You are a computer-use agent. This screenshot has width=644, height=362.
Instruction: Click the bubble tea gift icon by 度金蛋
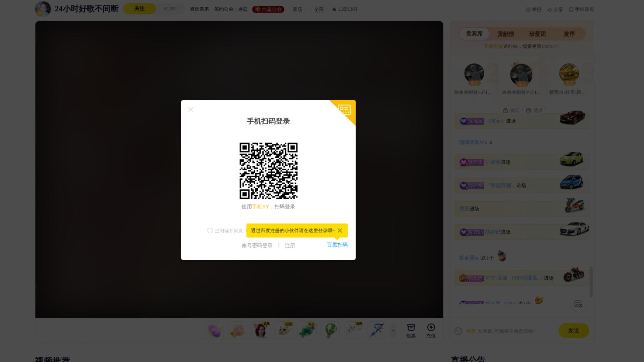click(x=502, y=256)
